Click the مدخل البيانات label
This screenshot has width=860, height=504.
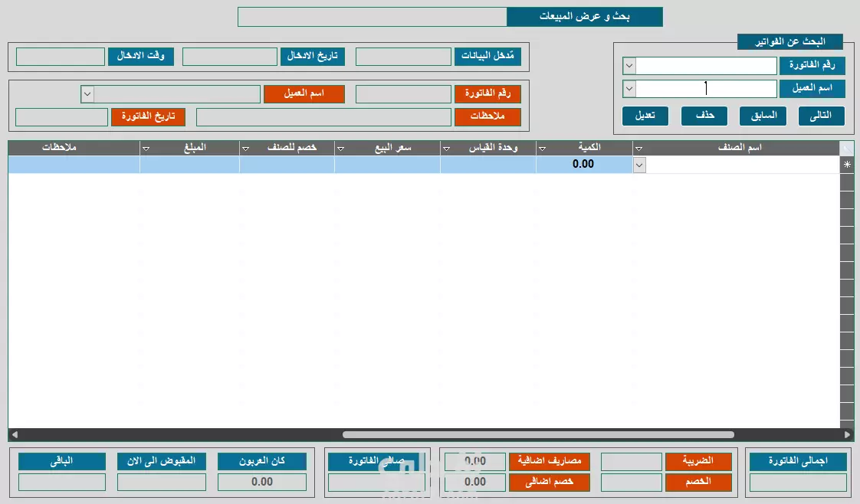pos(487,56)
